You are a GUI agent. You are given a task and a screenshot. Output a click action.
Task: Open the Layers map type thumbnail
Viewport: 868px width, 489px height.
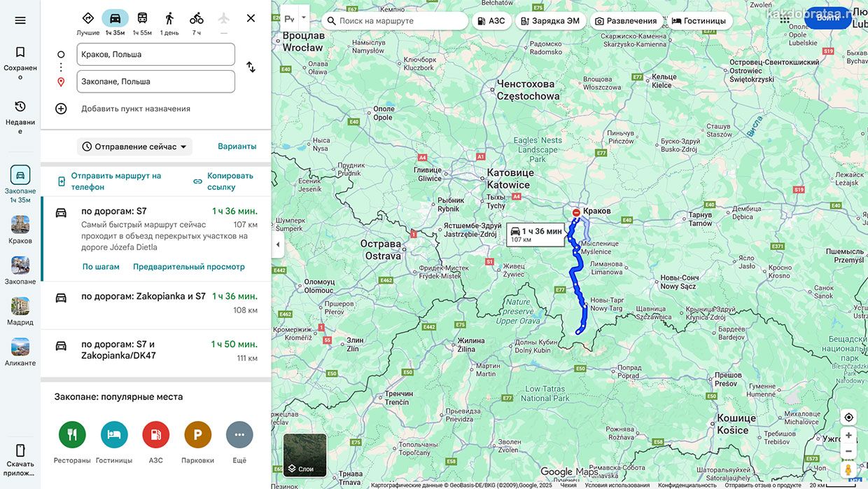(304, 455)
